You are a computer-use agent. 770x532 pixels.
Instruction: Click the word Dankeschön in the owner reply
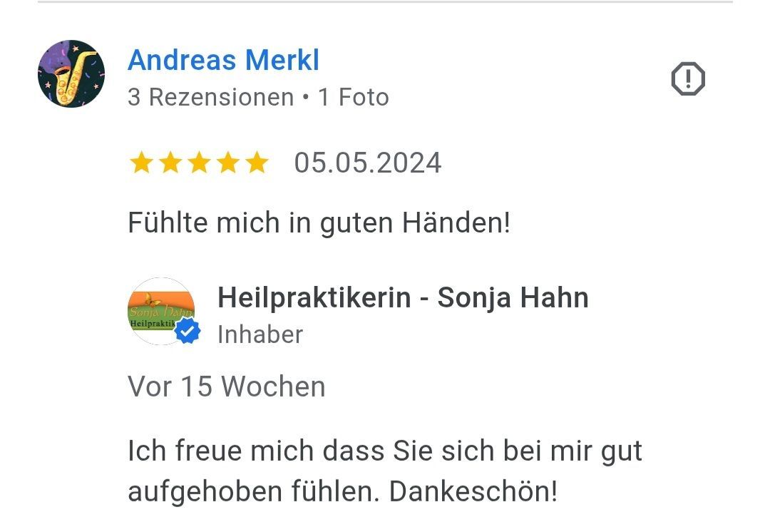(473, 491)
